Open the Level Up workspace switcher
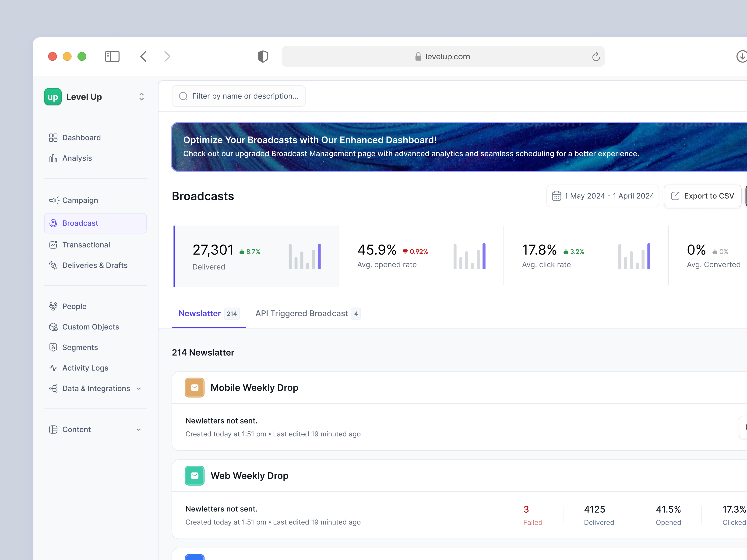Screen dimensions: 747x560 coord(141,97)
